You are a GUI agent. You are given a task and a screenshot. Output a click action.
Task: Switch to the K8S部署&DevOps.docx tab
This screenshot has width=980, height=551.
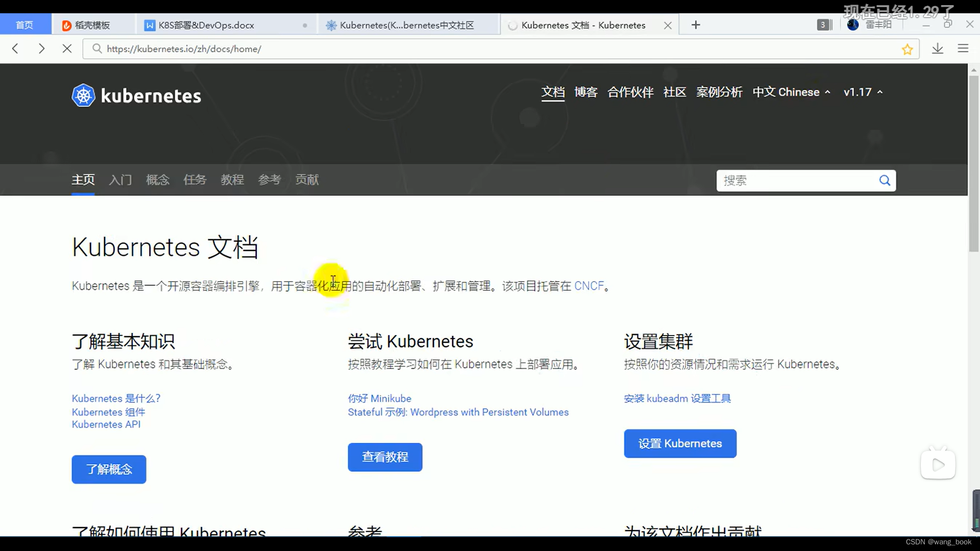coord(226,25)
